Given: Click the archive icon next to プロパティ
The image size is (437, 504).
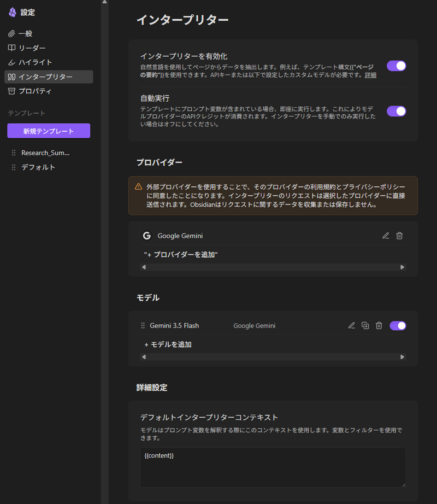Looking at the screenshot, I should pyautogui.click(x=11, y=91).
